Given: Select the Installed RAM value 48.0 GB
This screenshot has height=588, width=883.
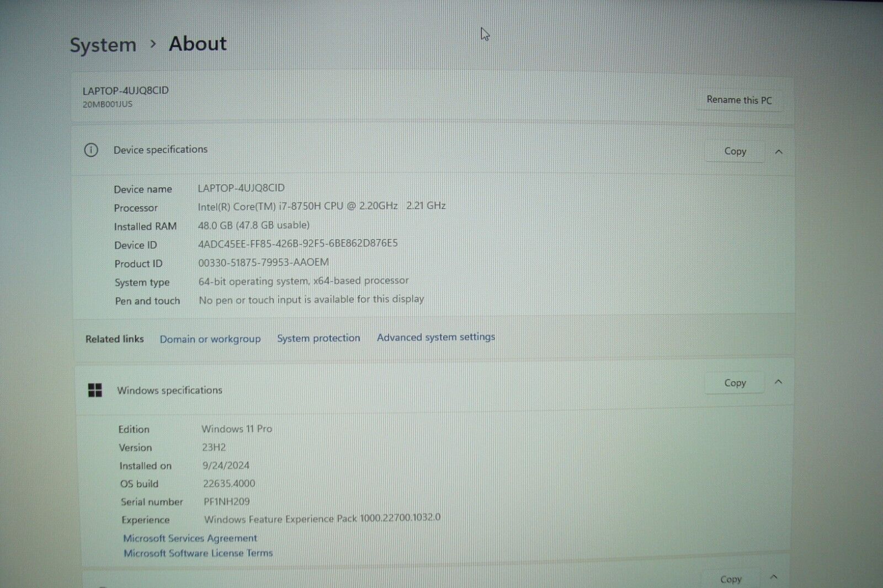Looking at the screenshot, I should tap(253, 225).
